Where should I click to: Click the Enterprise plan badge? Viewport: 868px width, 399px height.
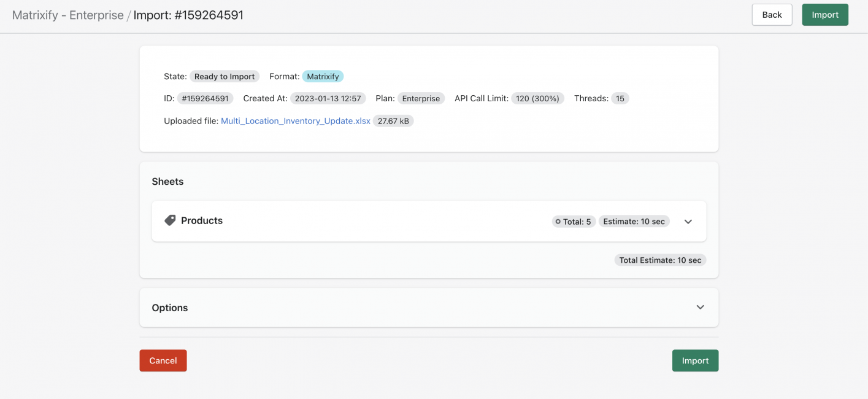pos(421,98)
